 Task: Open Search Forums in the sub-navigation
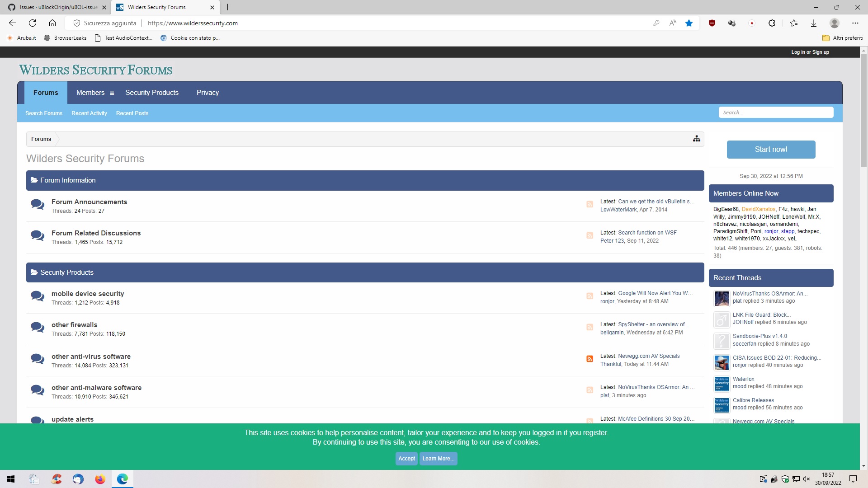click(44, 113)
